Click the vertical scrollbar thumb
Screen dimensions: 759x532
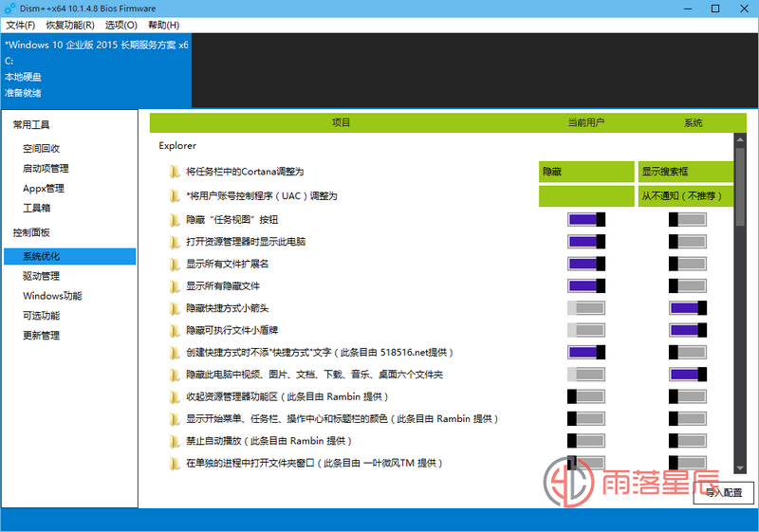[740, 187]
